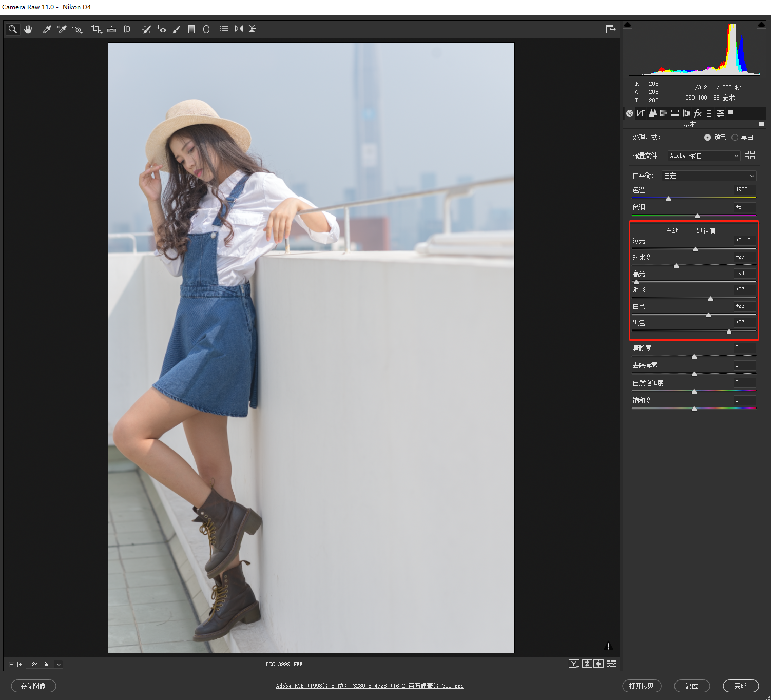Click the Adobe RGB workflow options link
771x700 pixels.
click(370, 686)
